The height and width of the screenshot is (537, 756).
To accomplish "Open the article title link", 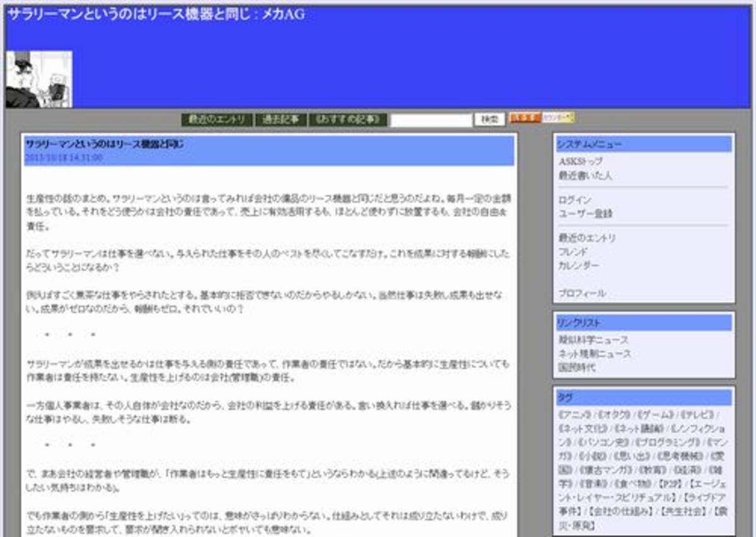I will (105, 144).
